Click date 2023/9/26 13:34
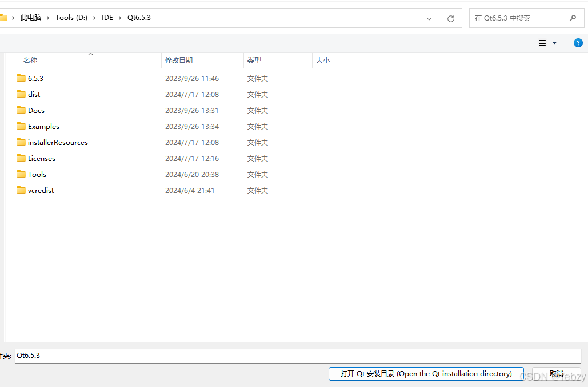The height and width of the screenshot is (387, 588). [192, 127]
